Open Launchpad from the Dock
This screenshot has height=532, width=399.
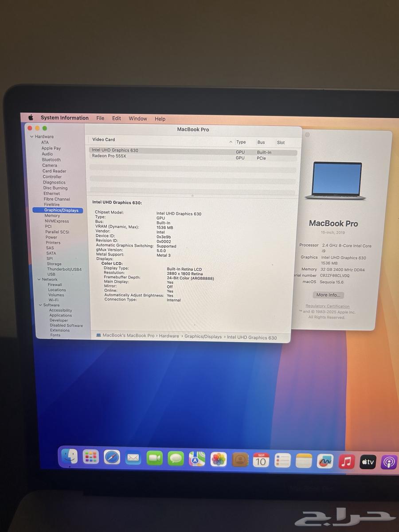(91, 457)
